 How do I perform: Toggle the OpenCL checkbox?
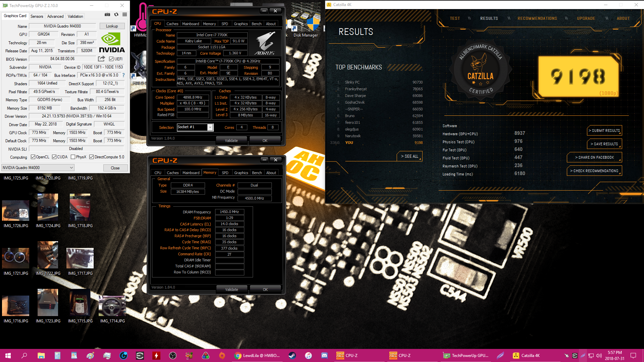[33, 157]
